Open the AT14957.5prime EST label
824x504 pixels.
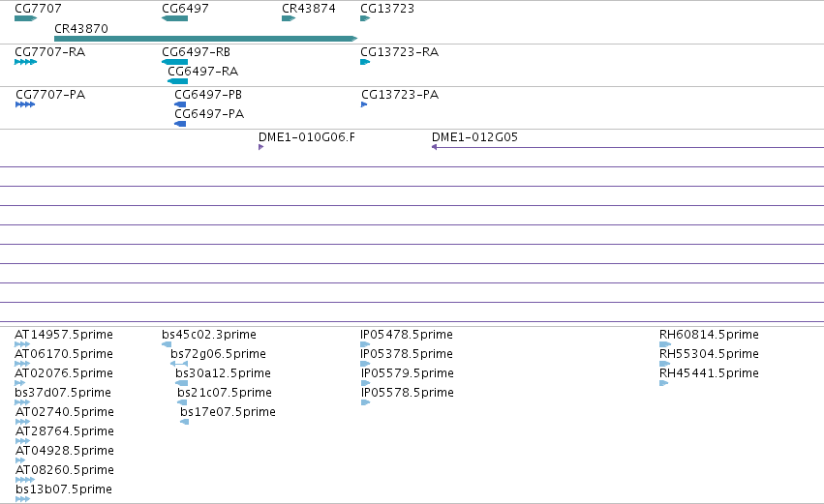64,335
